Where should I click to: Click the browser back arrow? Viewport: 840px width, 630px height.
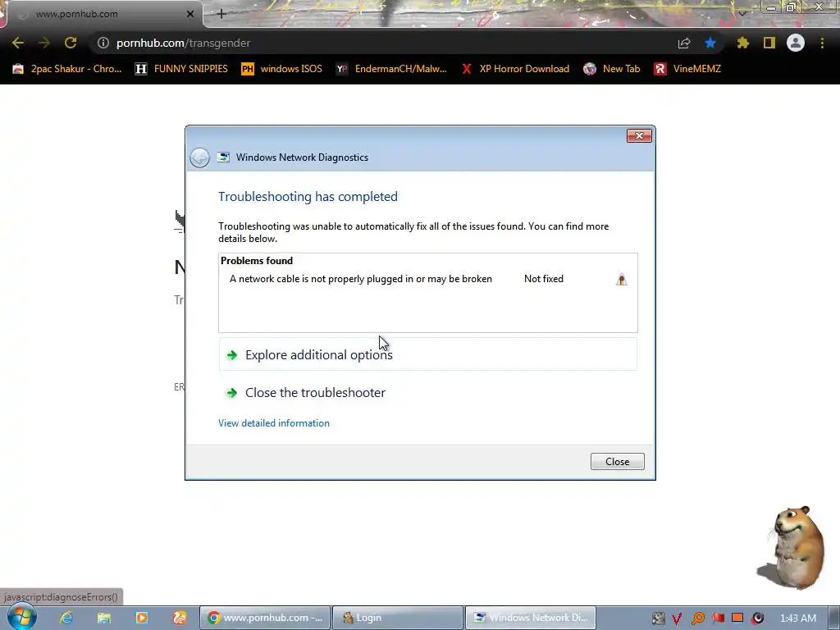18,43
